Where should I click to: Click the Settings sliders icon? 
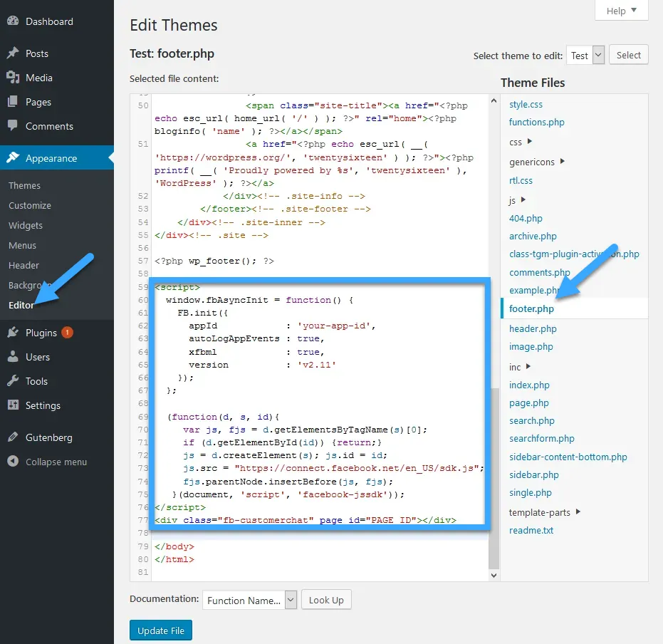click(13, 405)
